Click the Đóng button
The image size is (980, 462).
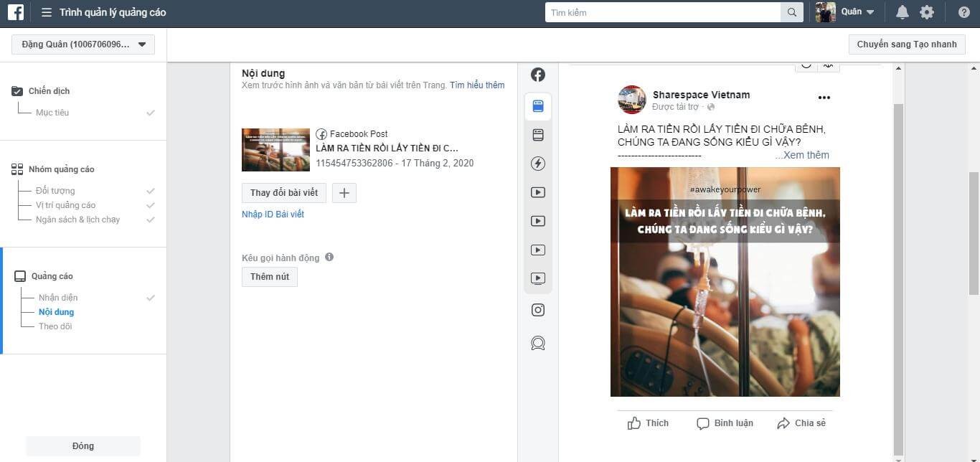click(x=83, y=446)
